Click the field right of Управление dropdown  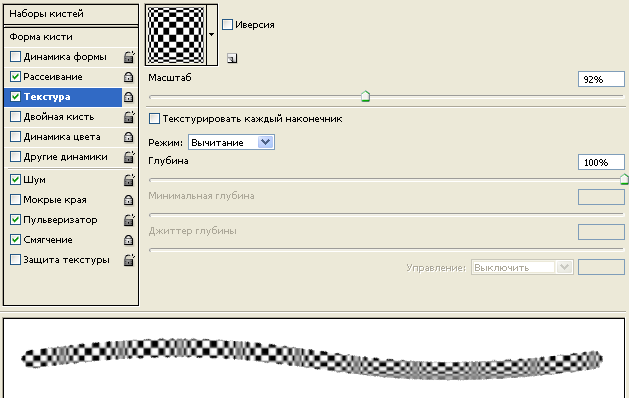(601, 267)
